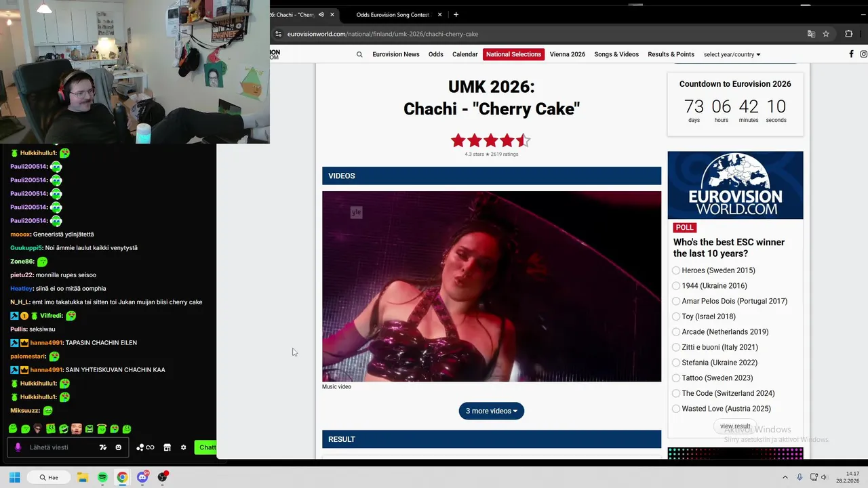This screenshot has width=868, height=488.
Task: Click the microphone icon in system tray
Action: pyautogui.click(x=800, y=477)
